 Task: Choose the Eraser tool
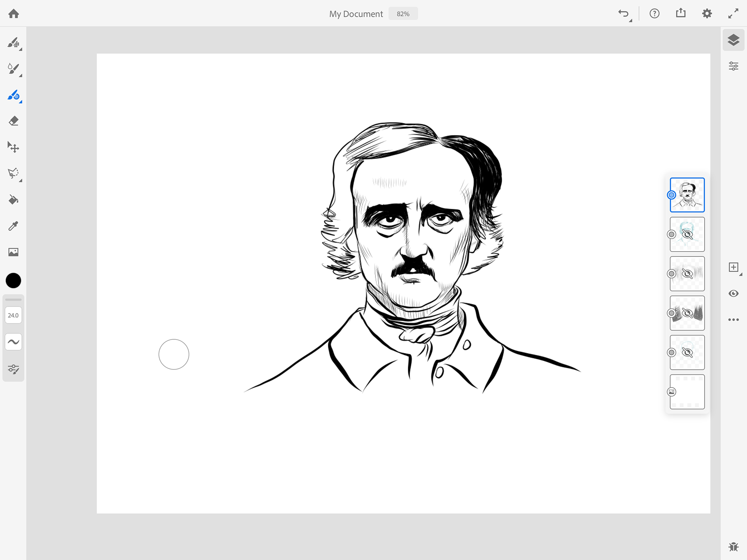(x=14, y=121)
